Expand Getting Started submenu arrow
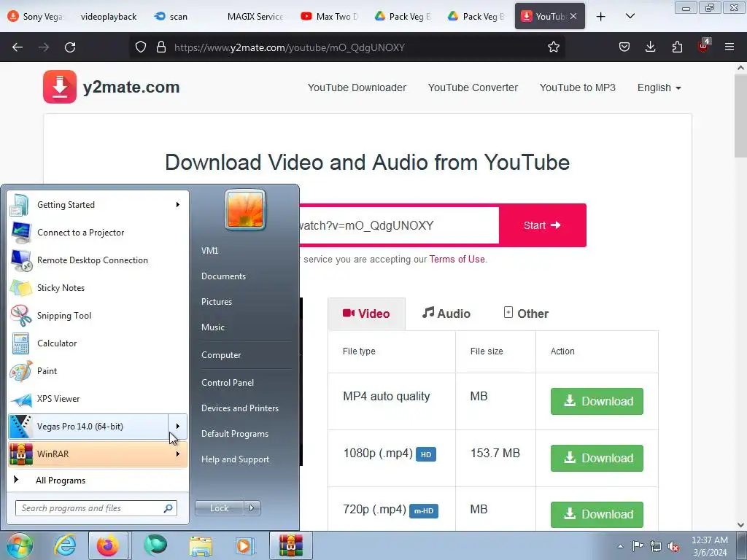747x560 pixels. click(x=177, y=205)
